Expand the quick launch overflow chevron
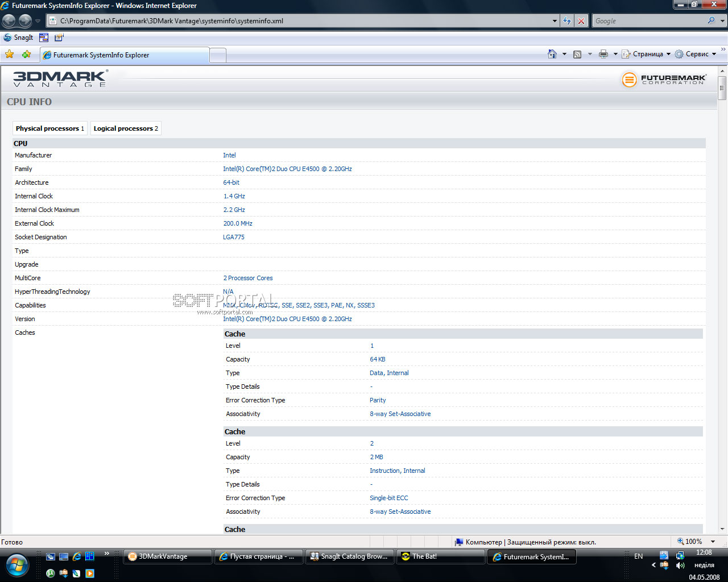This screenshot has height=582, width=728. click(x=106, y=553)
